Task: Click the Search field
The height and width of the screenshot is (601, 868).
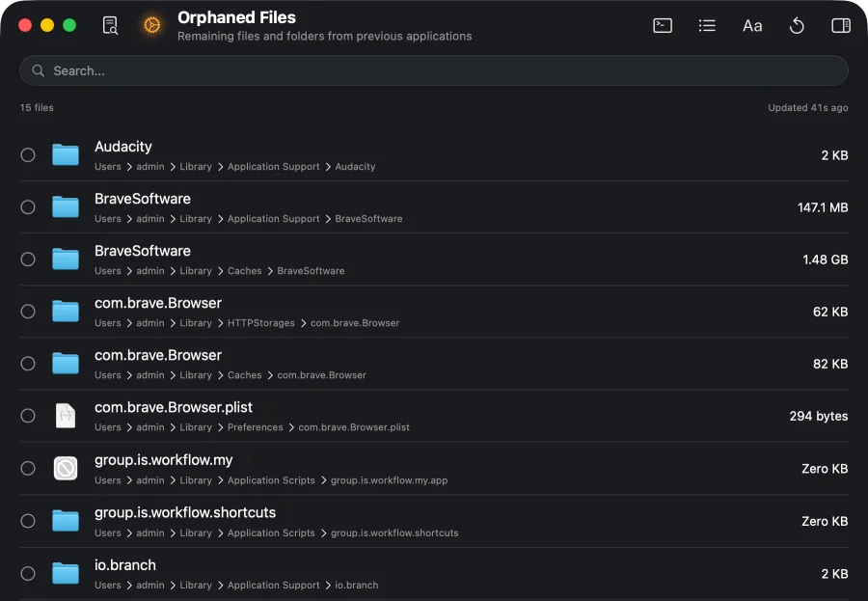Action: 433,70
